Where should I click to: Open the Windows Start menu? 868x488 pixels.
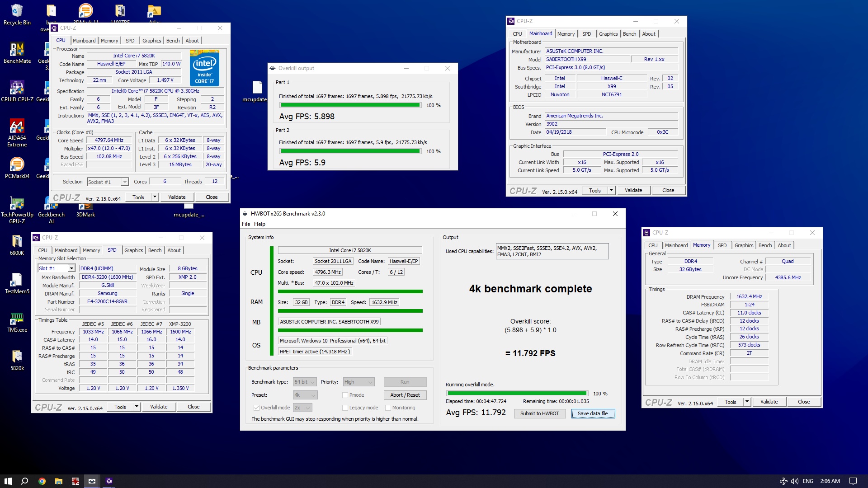(x=8, y=481)
